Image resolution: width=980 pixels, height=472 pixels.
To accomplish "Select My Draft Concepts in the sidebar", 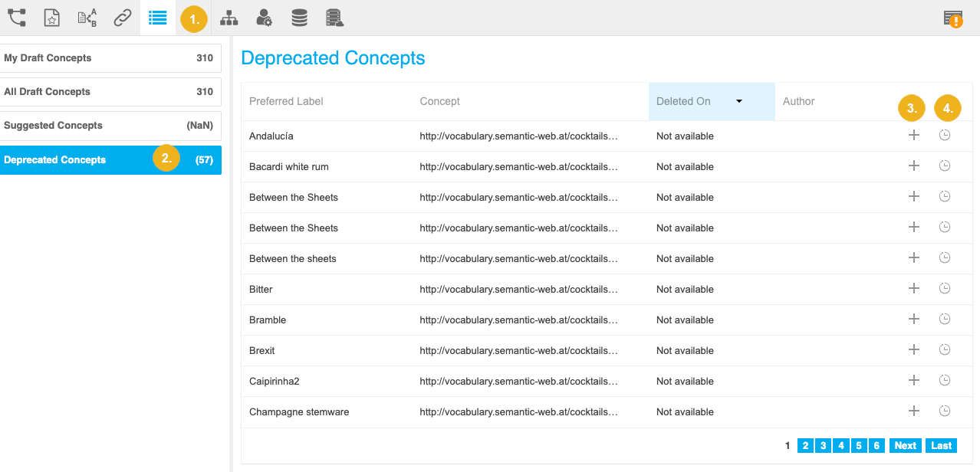I will tap(111, 57).
